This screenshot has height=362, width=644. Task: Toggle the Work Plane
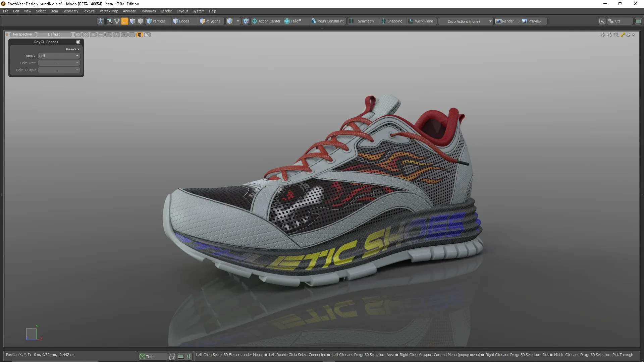421,21
